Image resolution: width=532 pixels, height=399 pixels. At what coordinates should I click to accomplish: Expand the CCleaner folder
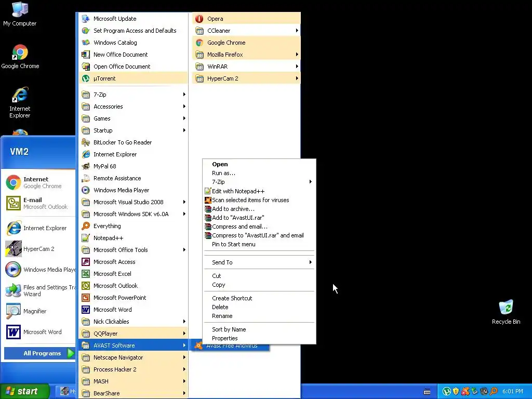pyautogui.click(x=246, y=31)
